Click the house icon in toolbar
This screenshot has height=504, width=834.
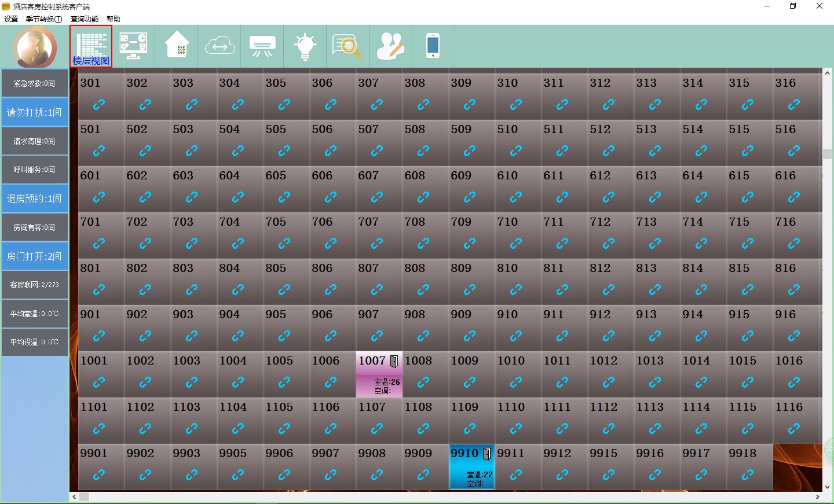pyautogui.click(x=177, y=46)
